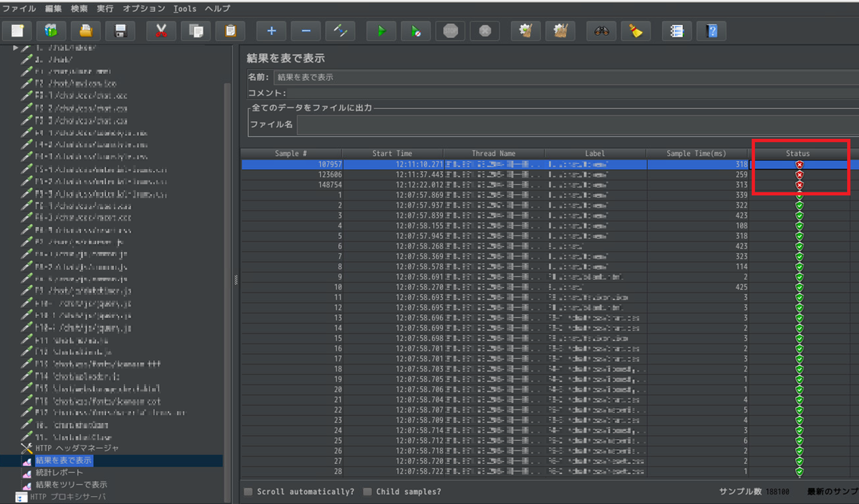Click the Clear results toolbar icon
Screen dimensions: 859x504
coord(526,31)
